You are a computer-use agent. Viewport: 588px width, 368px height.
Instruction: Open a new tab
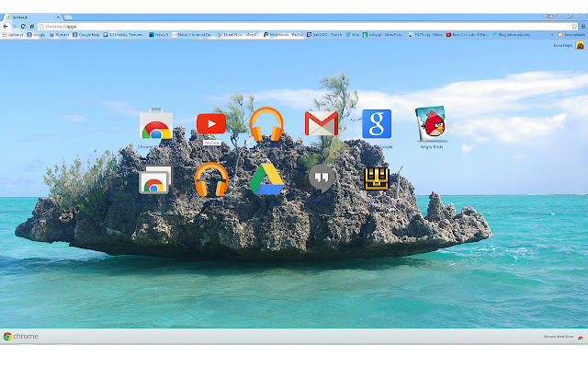tap(68, 17)
